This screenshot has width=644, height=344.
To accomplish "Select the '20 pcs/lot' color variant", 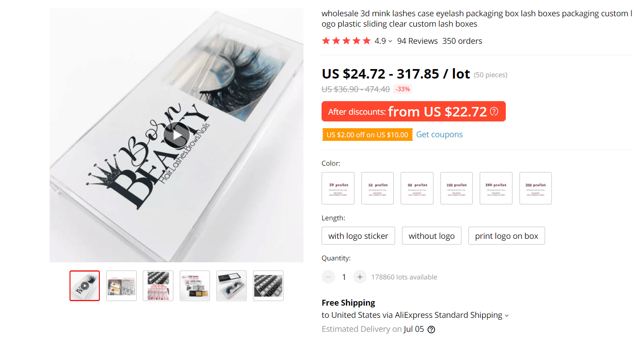I will coord(338,188).
